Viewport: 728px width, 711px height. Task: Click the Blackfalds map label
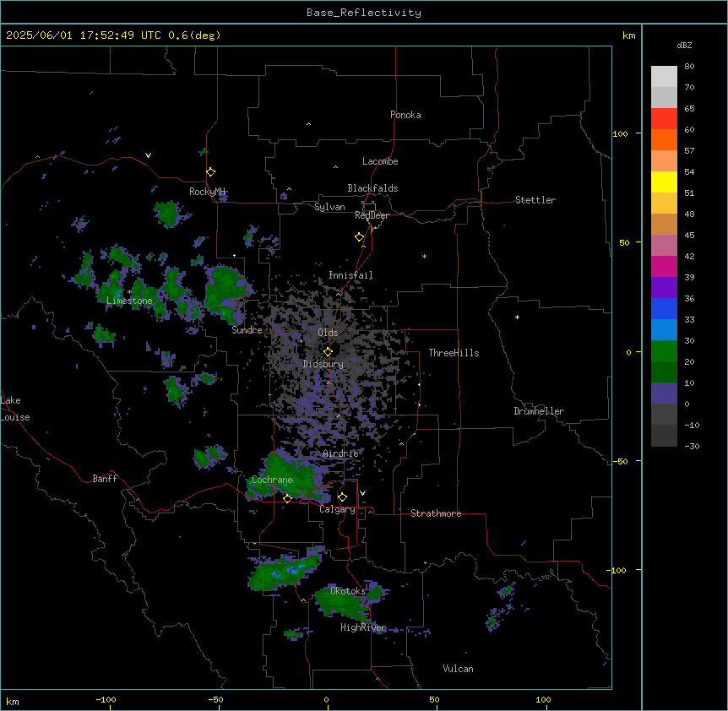tap(372, 188)
